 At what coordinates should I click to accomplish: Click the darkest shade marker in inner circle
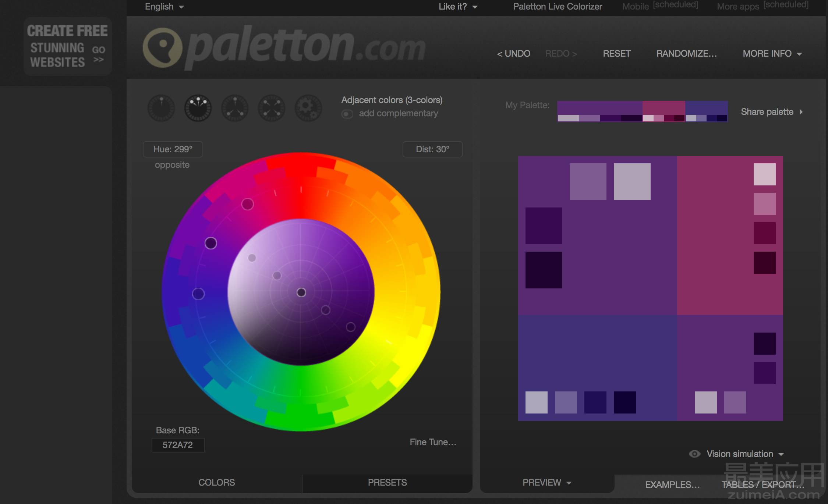[x=351, y=327]
